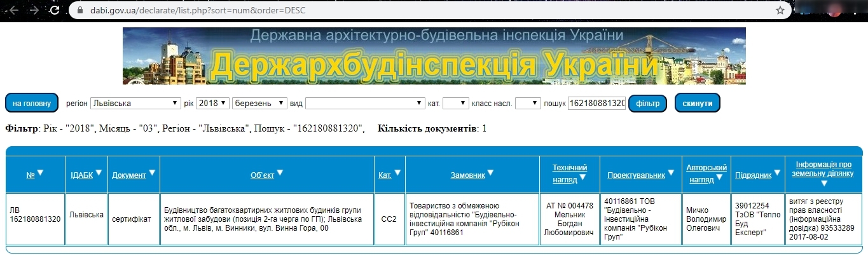This screenshot has height=258, width=868.
Task: Select the Львівська table cell
Action: pyautogui.click(x=86, y=219)
